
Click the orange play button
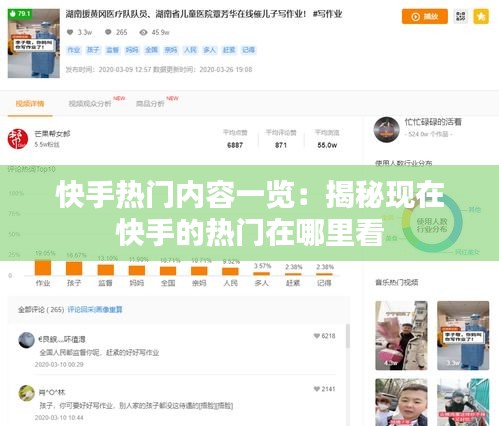(x=425, y=16)
